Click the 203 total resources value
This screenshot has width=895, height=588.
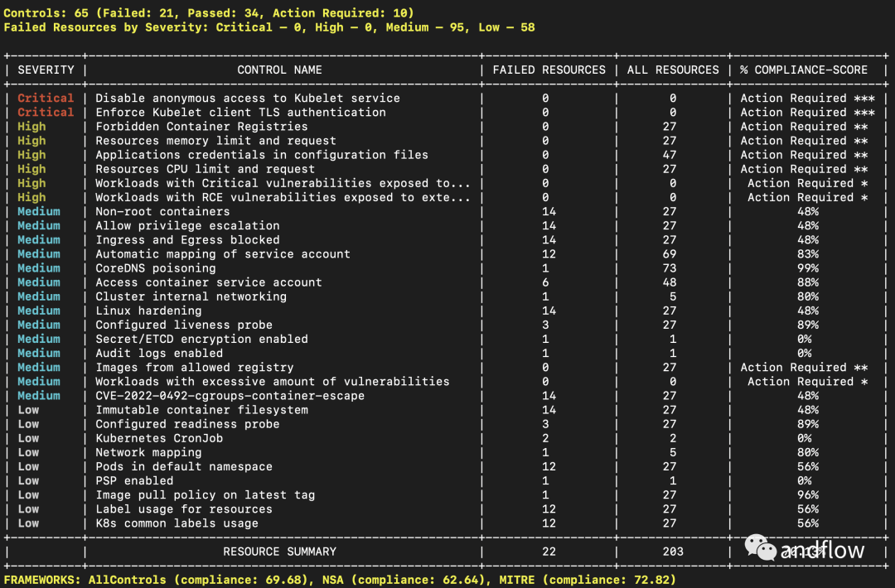tap(673, 552)
